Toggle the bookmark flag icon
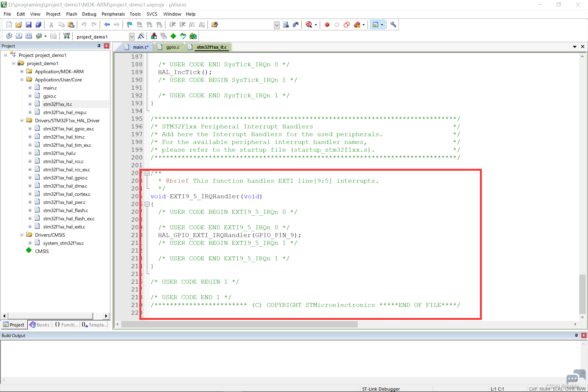This screenshot has width=588, height=392. coord(129,25)
